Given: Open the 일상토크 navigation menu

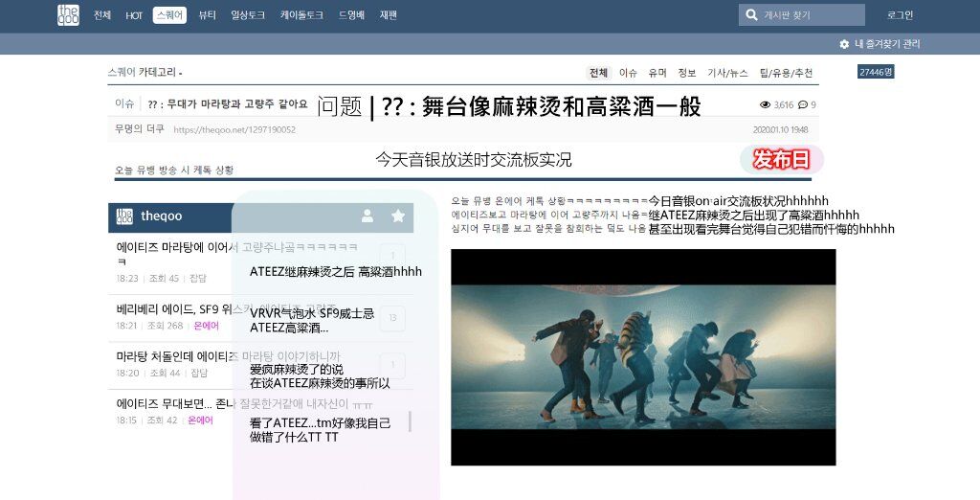Looking at the screenshot, I should 248,15.
